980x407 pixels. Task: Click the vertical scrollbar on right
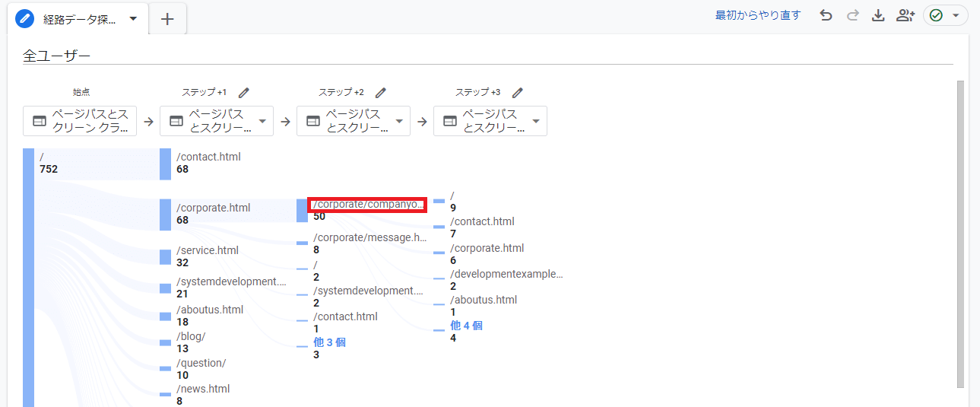click(959, 228)
